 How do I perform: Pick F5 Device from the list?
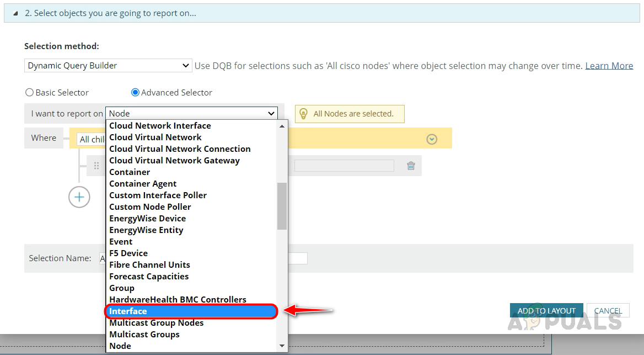point(128,253)
